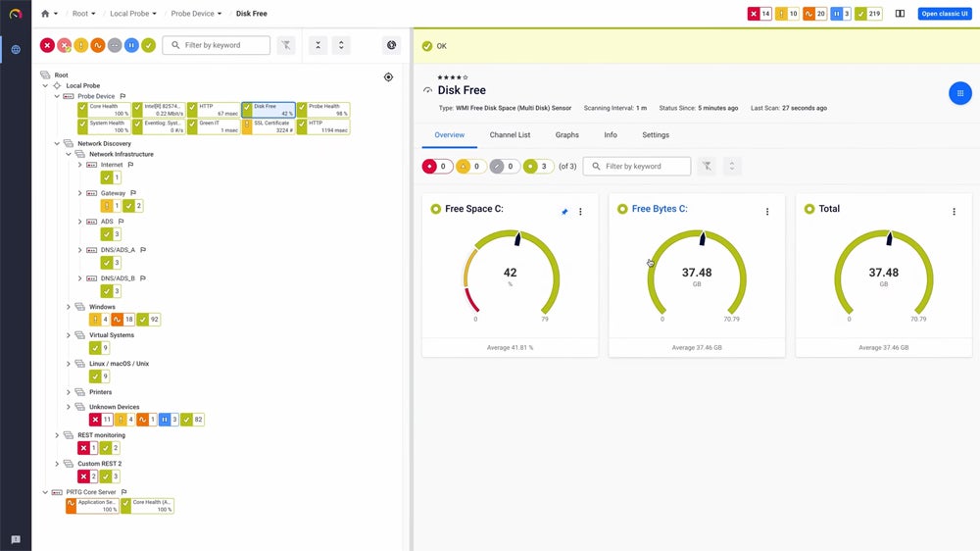Screen dimensions: 980x551
Task: Expand the Internet device node
Action: click(x=80, y=165)
